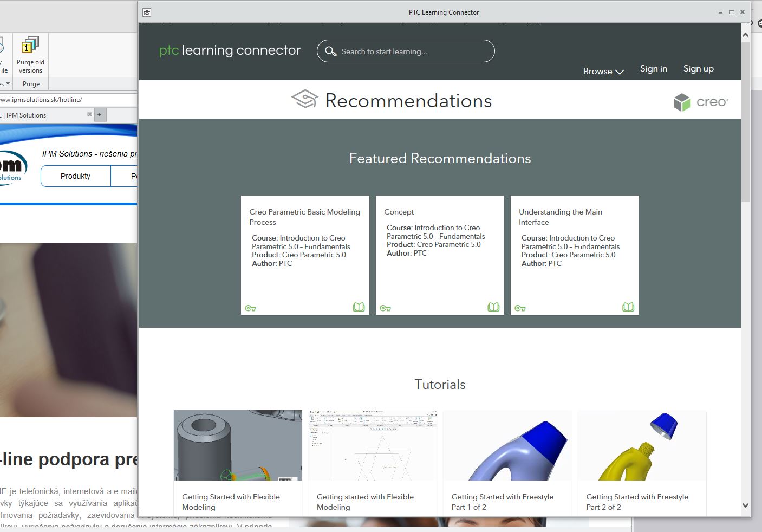Image resolution: width=762 pixels, height=532 pixels.
Task: Click the creo logo
Action: point(701,102)
